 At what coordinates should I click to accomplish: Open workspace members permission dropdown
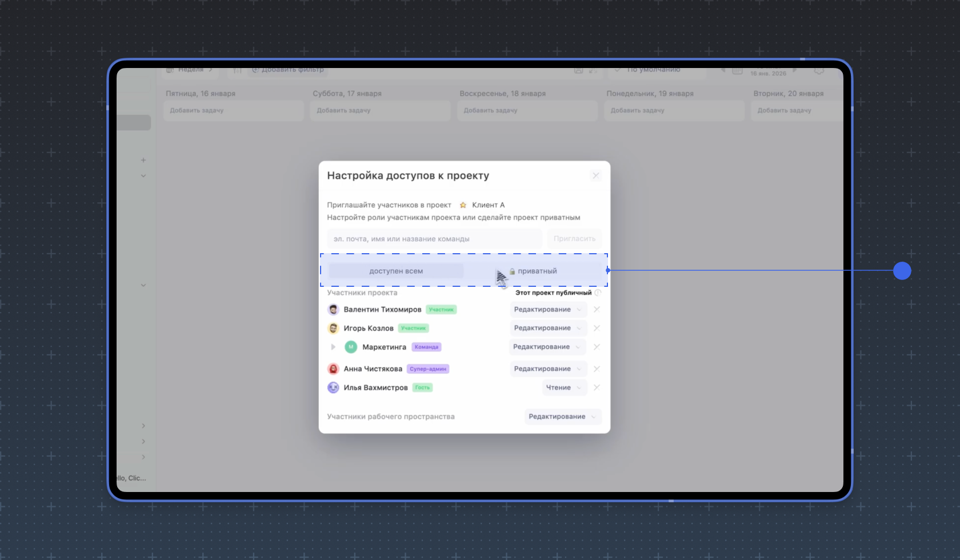562,417
